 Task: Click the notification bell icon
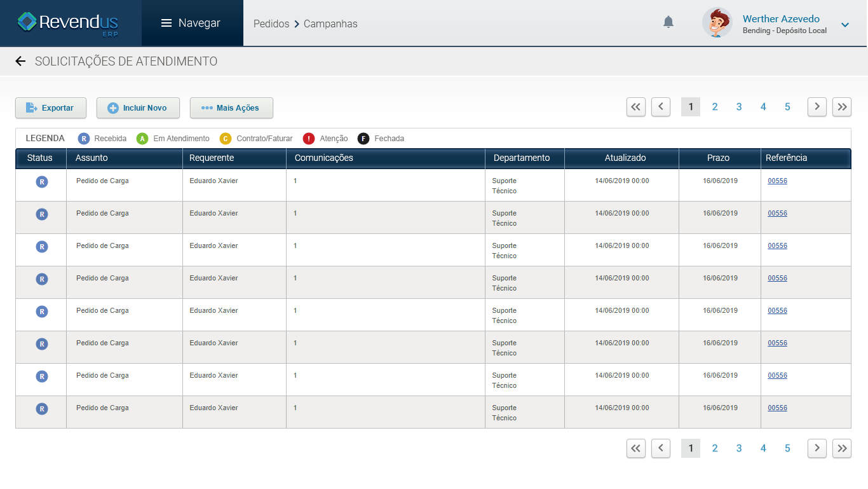click(668, 22)
